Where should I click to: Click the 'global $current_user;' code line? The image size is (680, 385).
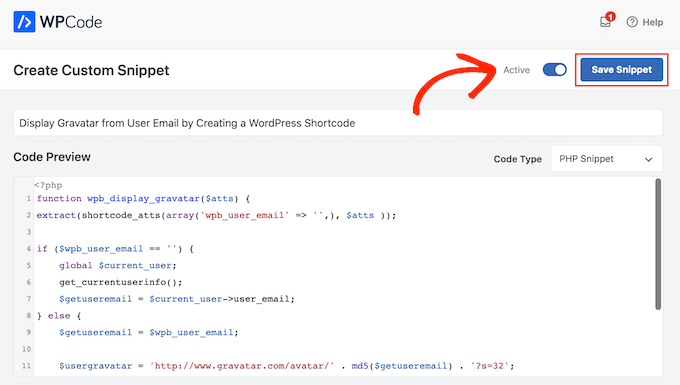pyautogui.click(x=118, y=265)
